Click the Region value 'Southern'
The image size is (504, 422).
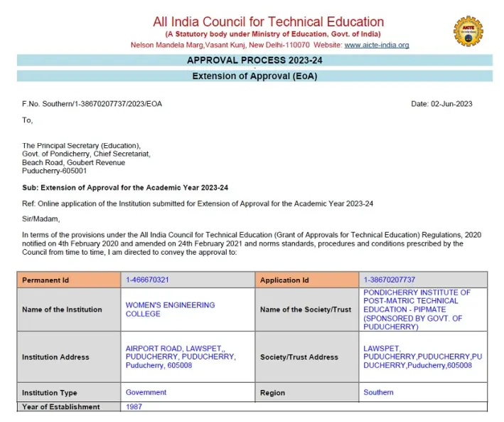pyautogui.click(x=378, y=392)
